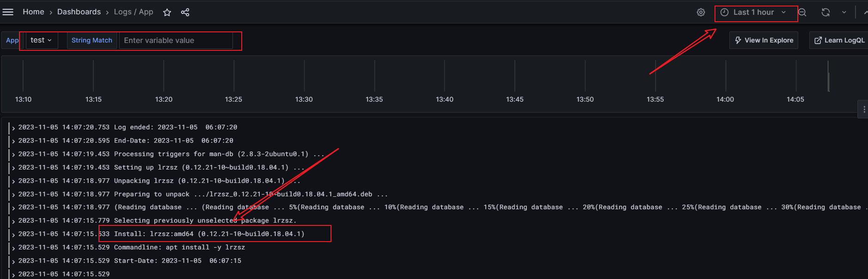Open the hamburger navigation menu
Viewport: 868px width, 279px height.
pyautogui.click(x=8, y=12)
